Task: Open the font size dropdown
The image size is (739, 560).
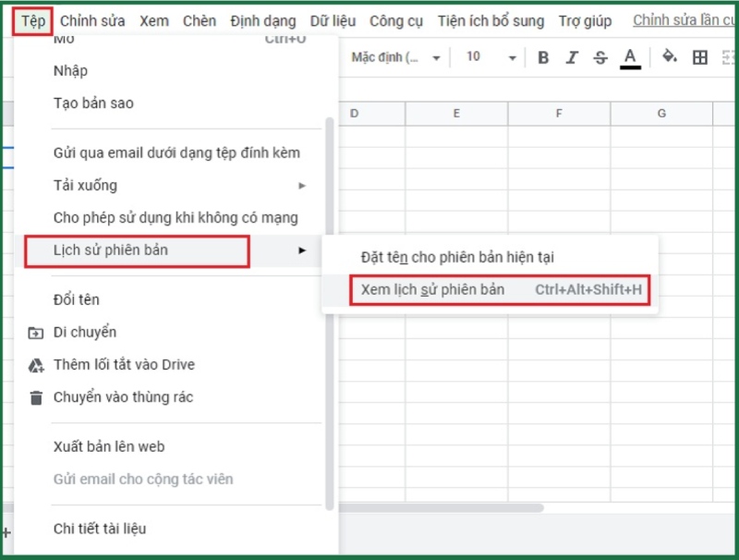Action: coord(484,56)
